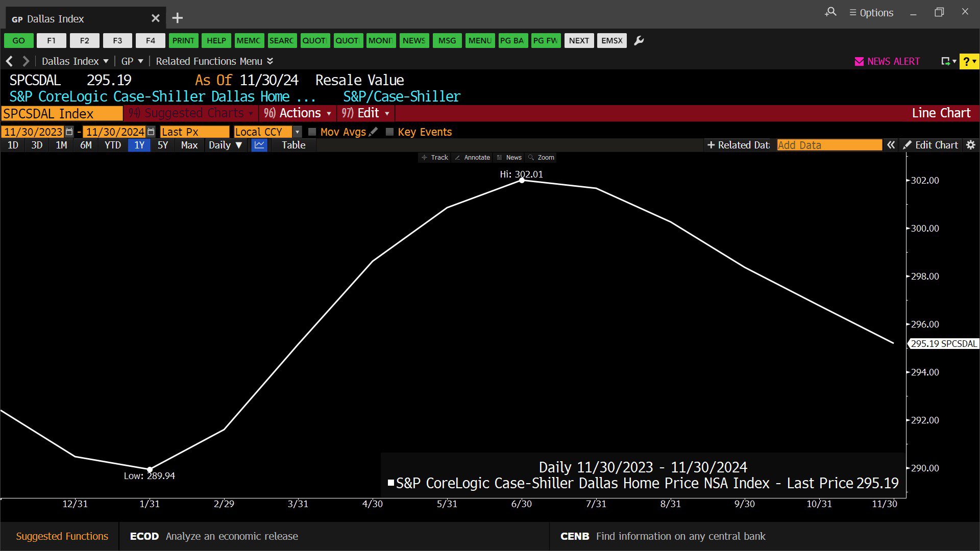Click the Add Data input field

829,145
